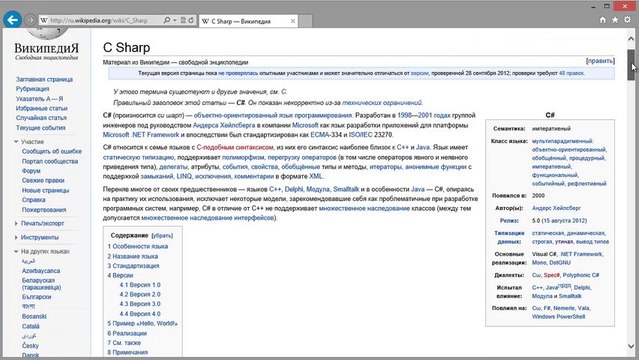639x360 pixels.
Task: Open browser Tools gear icon
Action: tap(627, 20)
